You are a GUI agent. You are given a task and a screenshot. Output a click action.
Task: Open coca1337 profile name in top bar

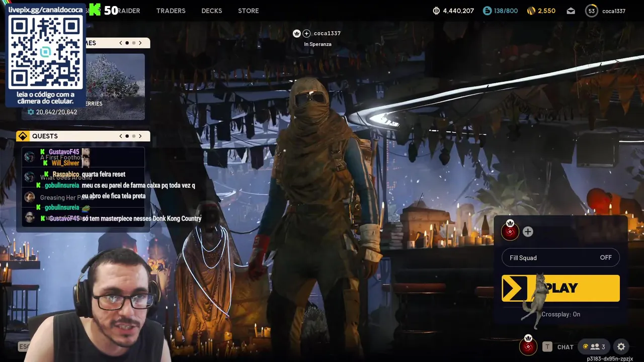coord(614,11)
